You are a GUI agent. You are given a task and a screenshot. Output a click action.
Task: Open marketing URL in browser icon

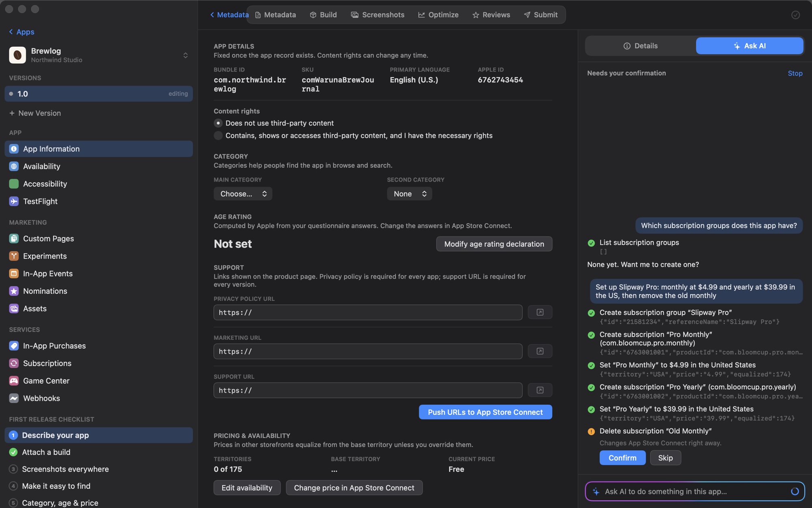point(540,351)
